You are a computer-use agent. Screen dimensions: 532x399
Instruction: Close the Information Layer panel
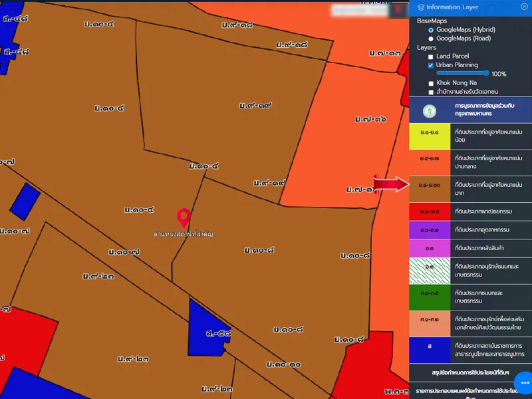[524, 7]
